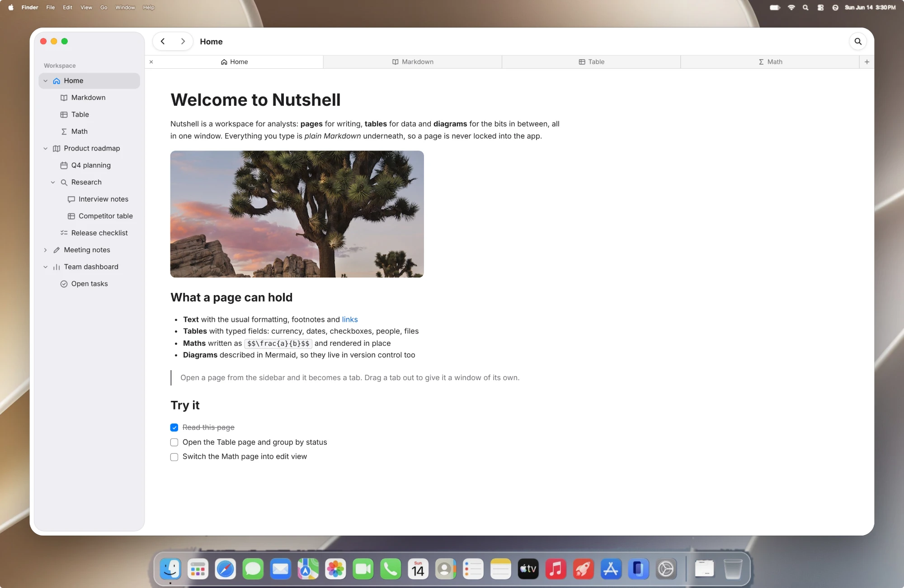Click the map icon beside Product roadmap
The image size is (904, 588).
tap(56, 149)
